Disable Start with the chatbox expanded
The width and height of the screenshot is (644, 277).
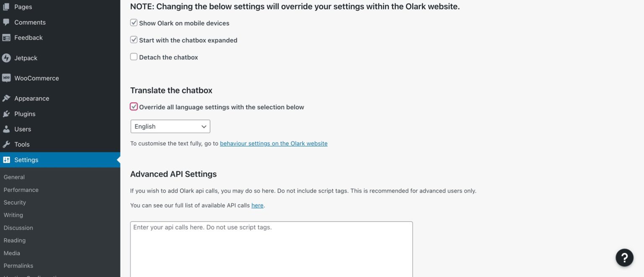coord(133,39)
